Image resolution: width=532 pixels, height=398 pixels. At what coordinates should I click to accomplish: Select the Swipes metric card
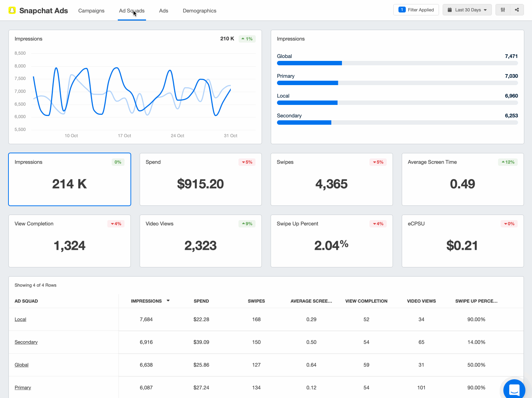[331, 179]
